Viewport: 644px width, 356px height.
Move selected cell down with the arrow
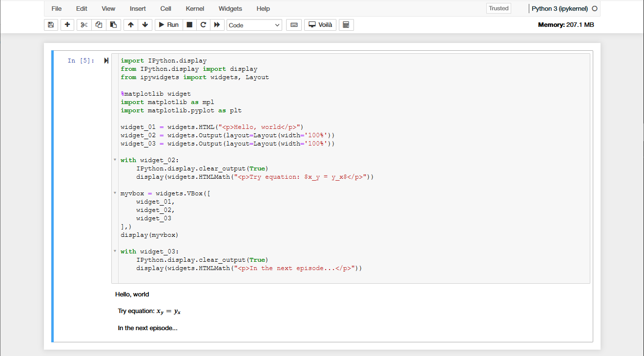pos(145,25)
